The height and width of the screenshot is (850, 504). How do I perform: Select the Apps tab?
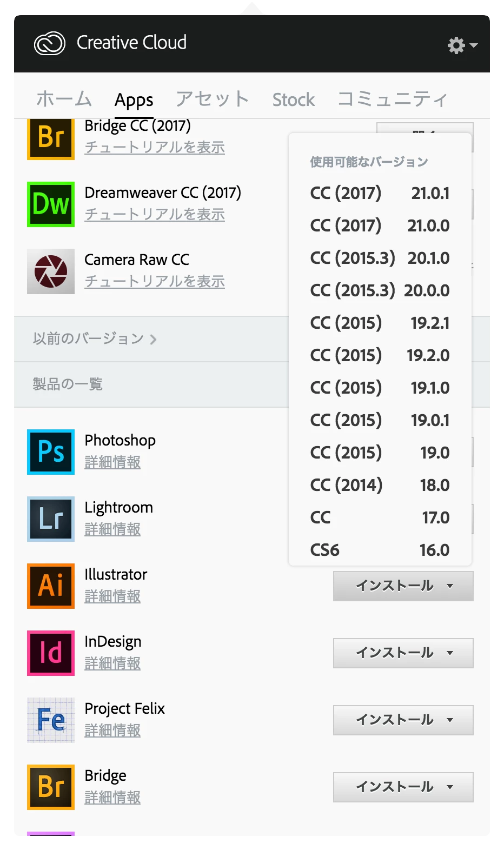(x=134, y=101)
